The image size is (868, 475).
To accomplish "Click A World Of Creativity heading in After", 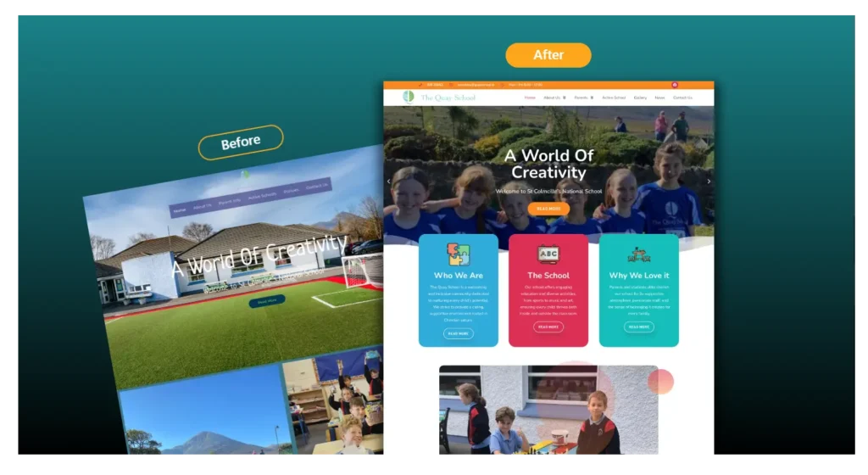I will tap(548, 164).
